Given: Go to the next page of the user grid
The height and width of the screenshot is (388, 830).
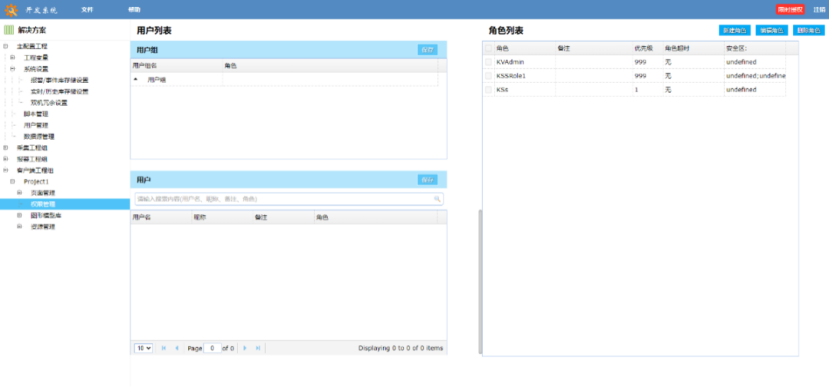Looking at the screenshot, I should click(245, 348).
